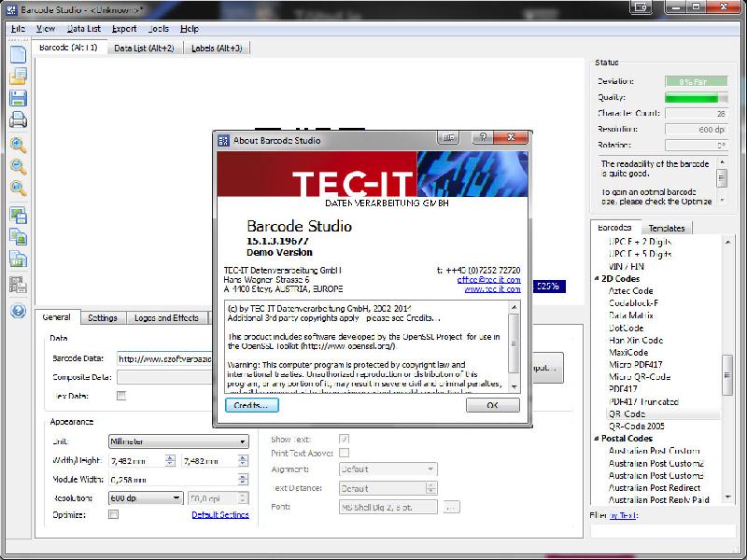Click the New document toolbar icon
The height and width of the screenshot is (560, 747).
tap(18, 54)
